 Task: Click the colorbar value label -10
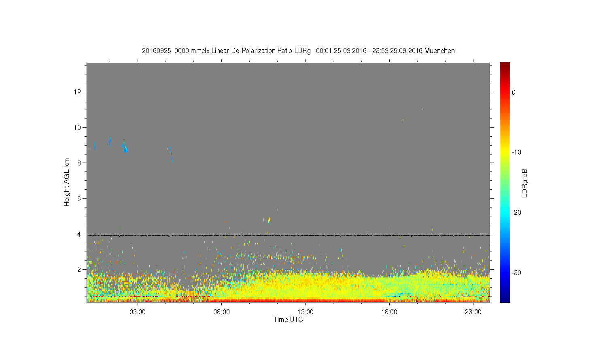[x=516, y=152]
